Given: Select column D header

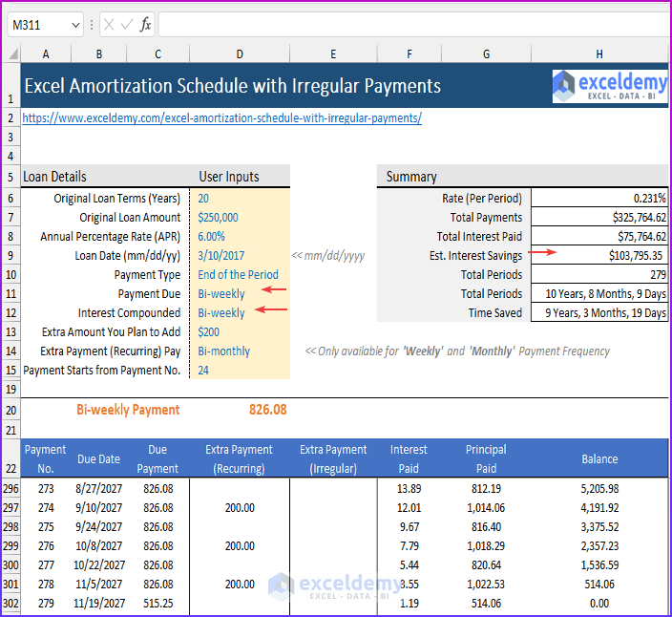Looking at the screenshot, I should click(239, 53).
